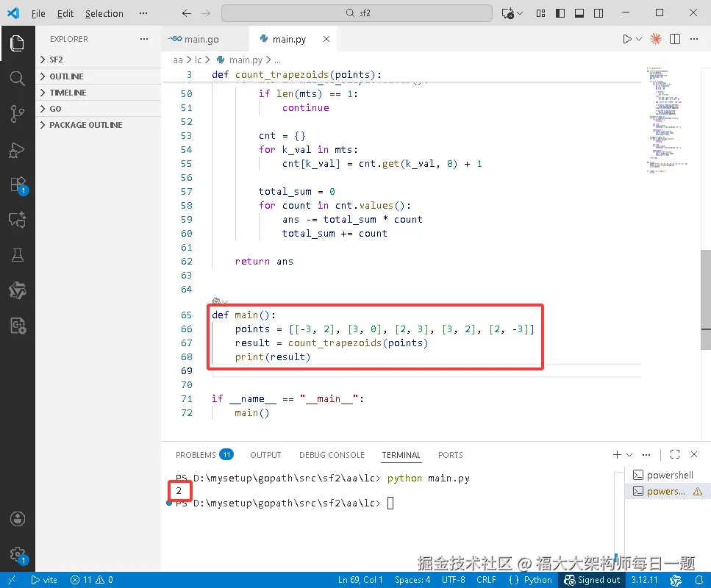Click the aa breadcrumb segment
This screenshot has width=711, height=588.
click(x=178, y=60)
